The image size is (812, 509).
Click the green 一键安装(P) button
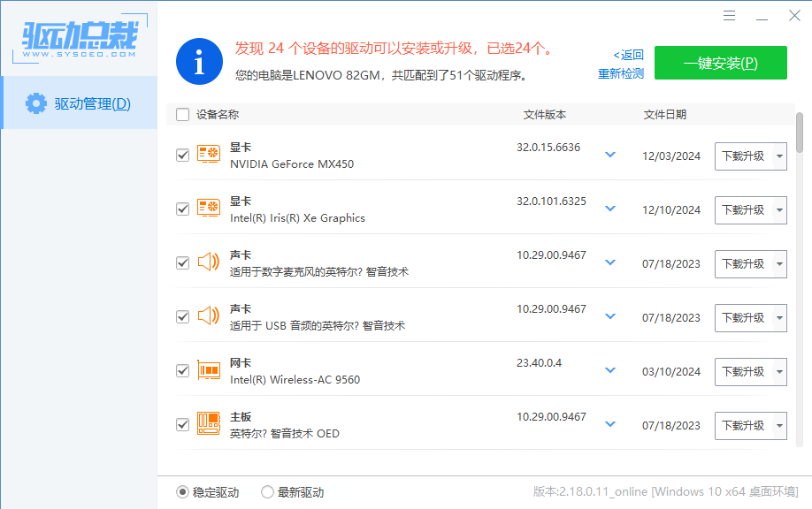click(721, 63)
